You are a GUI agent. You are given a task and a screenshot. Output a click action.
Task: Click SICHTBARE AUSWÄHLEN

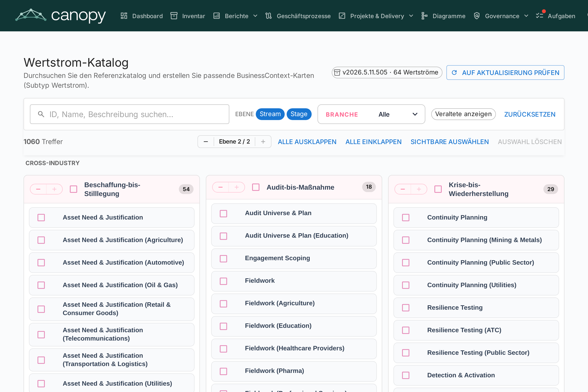point(450,142)
